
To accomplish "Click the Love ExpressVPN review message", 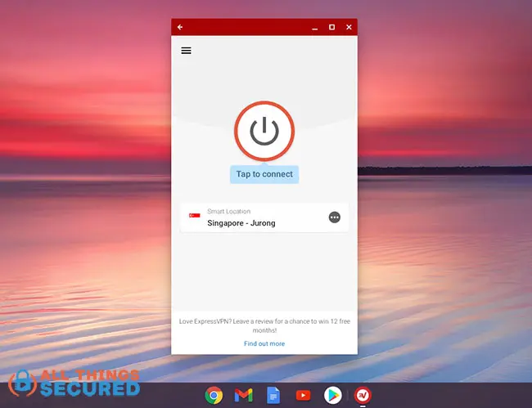I will click(x=264, y=325).
